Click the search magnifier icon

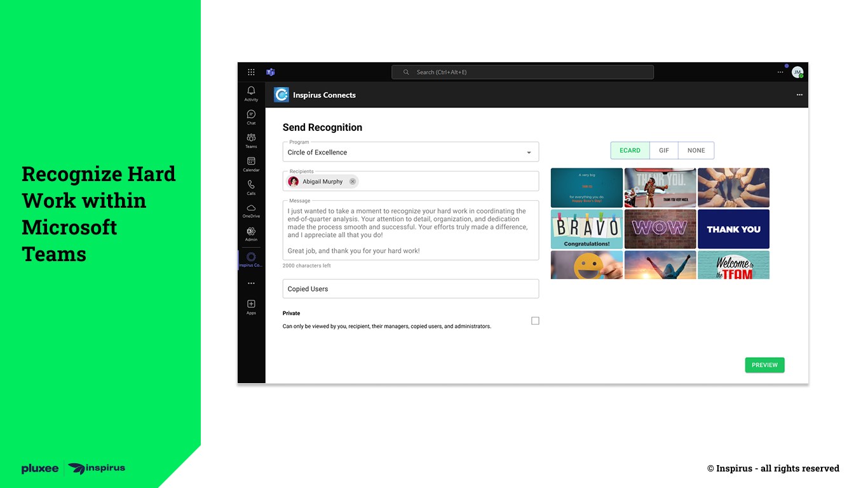click(x=406, y=72)
